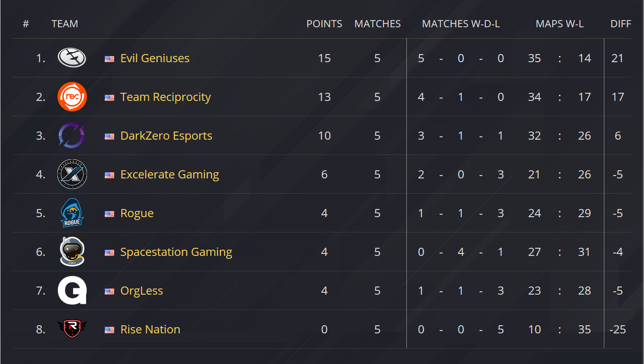This screenshot has width=644, height=364.
Task: Click the Evil Geniuses team logo
Action: [x=72, y=58]
